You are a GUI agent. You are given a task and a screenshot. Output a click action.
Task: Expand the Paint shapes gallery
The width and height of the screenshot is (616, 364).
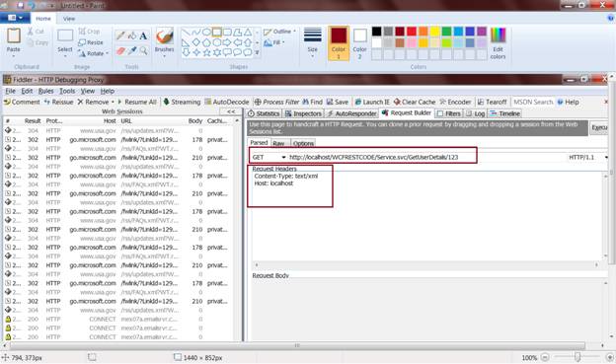(x=257, y=52)
